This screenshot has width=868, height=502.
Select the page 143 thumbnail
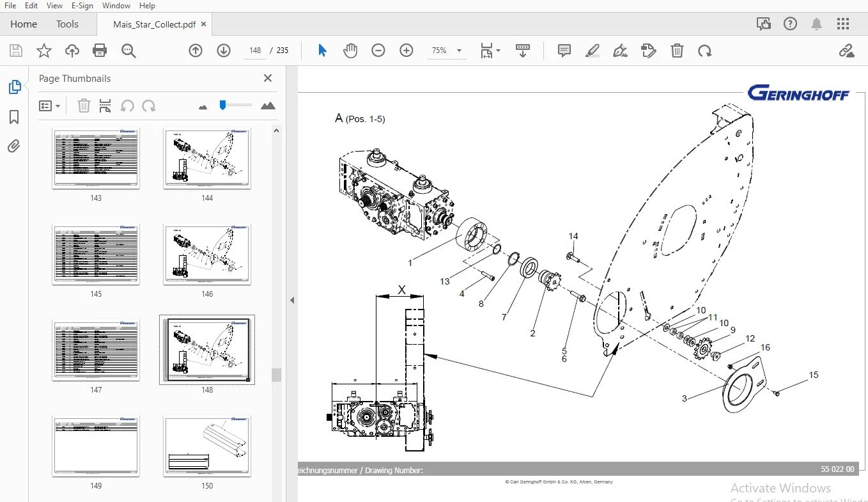[x=96, y=159]
